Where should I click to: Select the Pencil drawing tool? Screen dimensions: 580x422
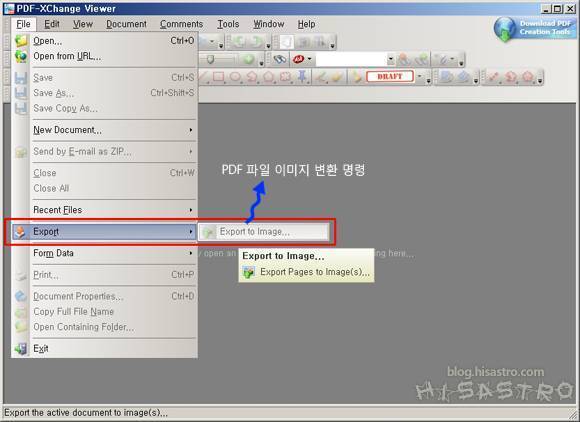(320, 77)
